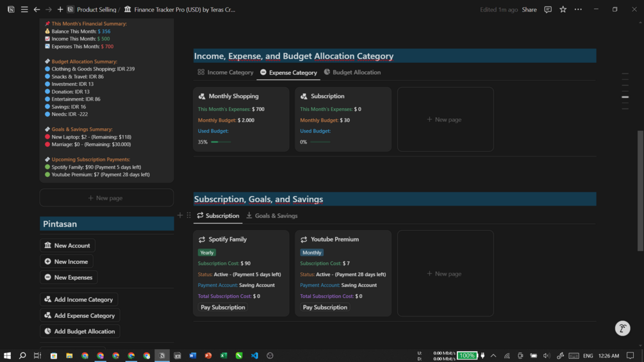The width and height of the screenshot is (644, 362).
Task: Switch to Budget Allocation tab
Action: click(352, 72)
